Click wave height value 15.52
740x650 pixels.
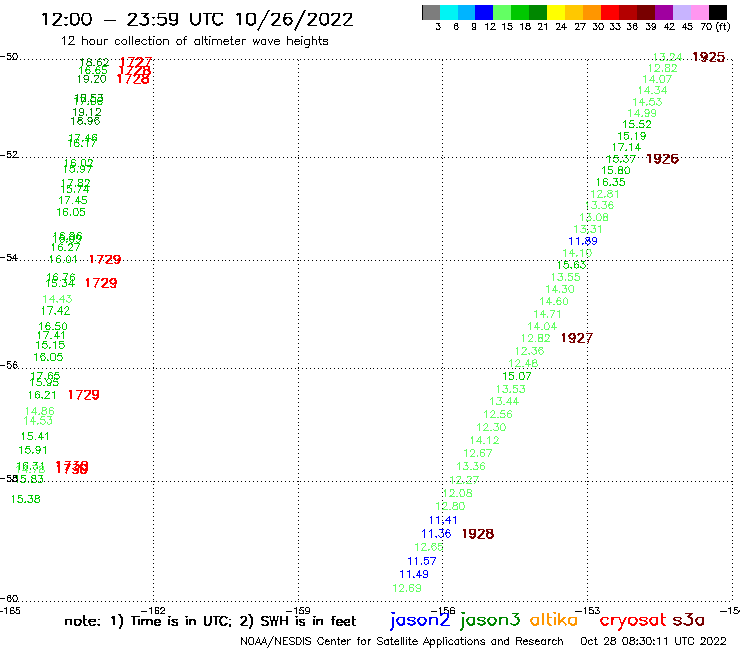coord(637,125)
